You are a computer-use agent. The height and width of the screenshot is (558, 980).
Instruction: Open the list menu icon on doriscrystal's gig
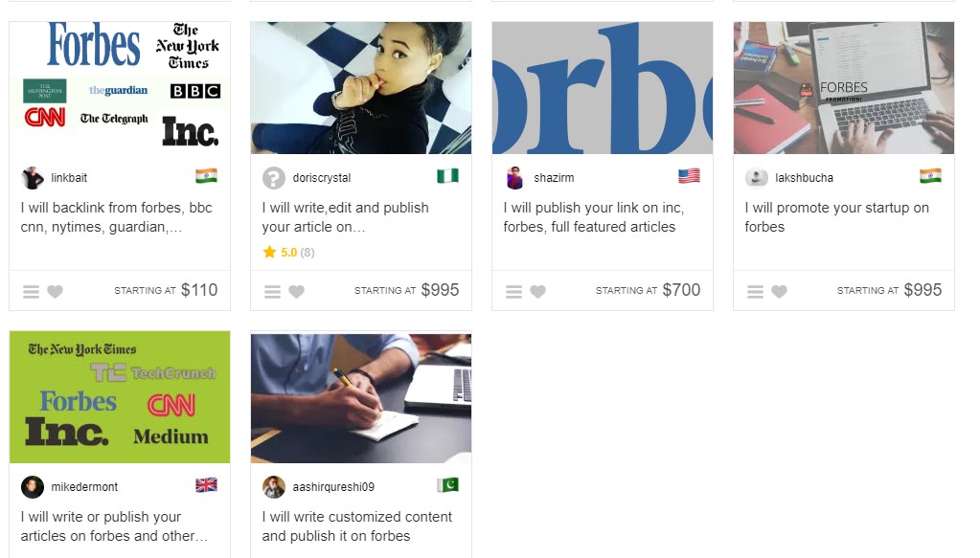point(272,292)
